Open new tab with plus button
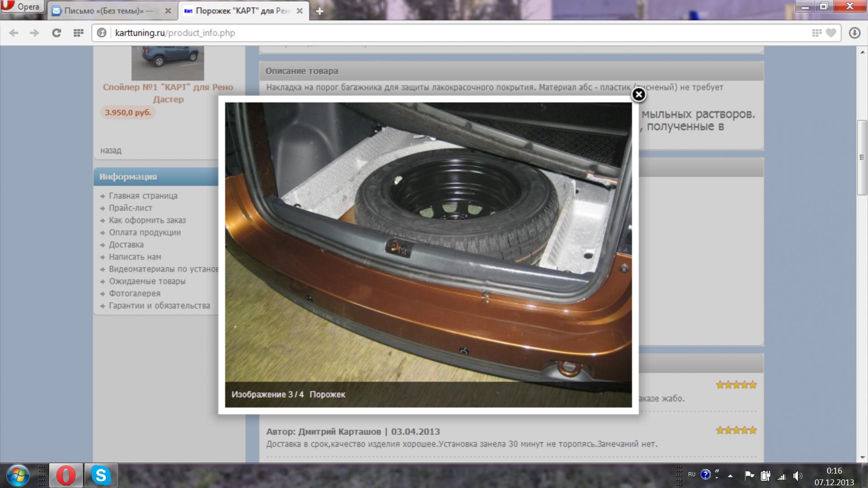The image size is (868, 488). (x=319, y=11)
